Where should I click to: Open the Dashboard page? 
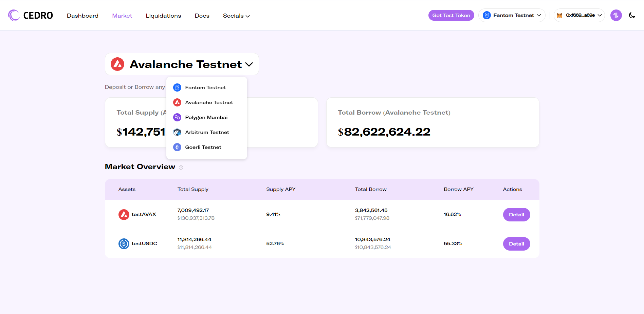pos(82,16)
